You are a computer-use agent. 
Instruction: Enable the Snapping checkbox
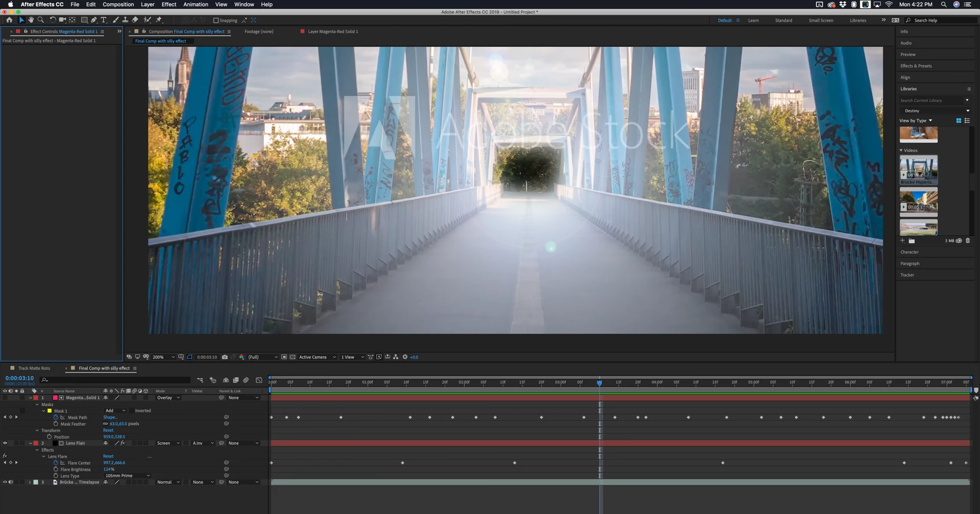coord(216,20)
